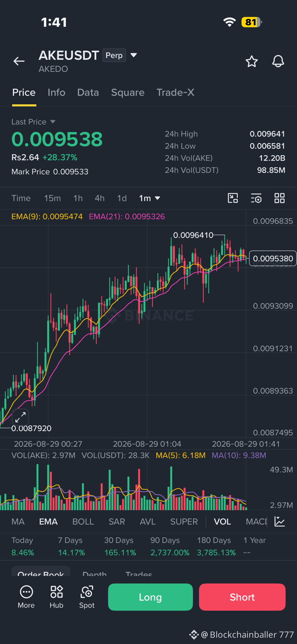The width and height of the screenshot is (297, 644).
Task: Open the 1m interval dropdown
Action: (x=150, y=198)
